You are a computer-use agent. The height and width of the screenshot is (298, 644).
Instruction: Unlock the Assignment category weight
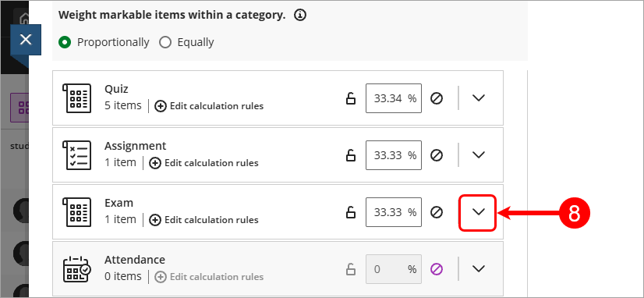350,155
